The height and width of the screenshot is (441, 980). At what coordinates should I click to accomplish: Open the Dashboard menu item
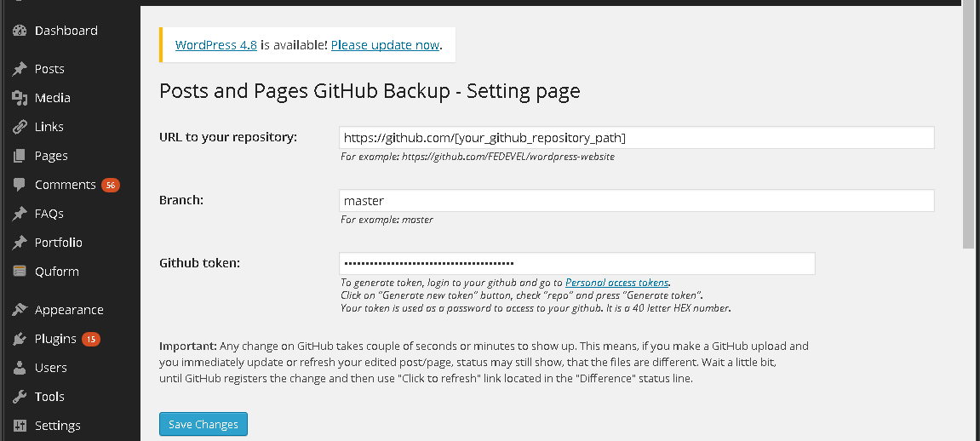coord(66,31)
